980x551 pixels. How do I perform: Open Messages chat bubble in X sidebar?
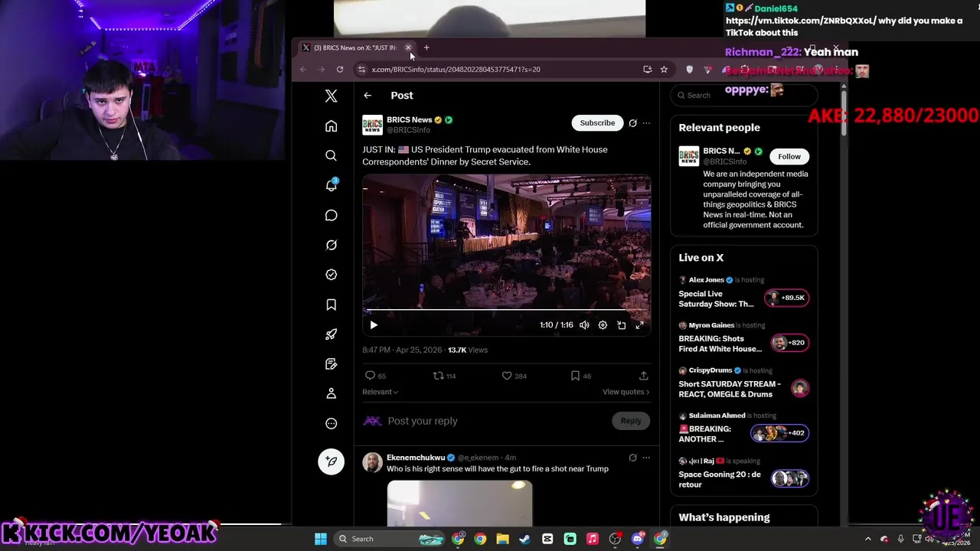(331, 215)
